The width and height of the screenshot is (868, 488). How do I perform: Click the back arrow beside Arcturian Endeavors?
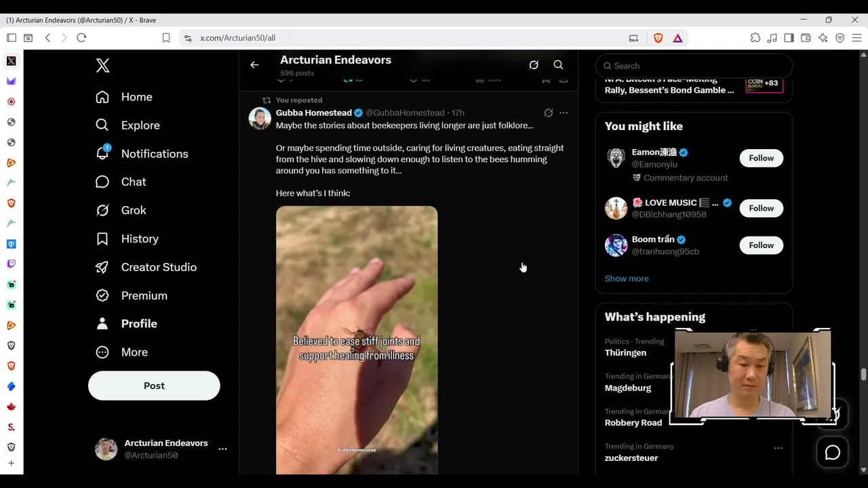tap(254, 65)
